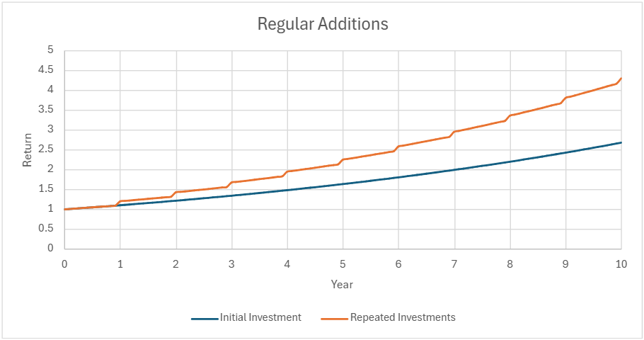Click the blue Initial Investment legend swatch
The image size is (644, 340).
click(205, 318)
